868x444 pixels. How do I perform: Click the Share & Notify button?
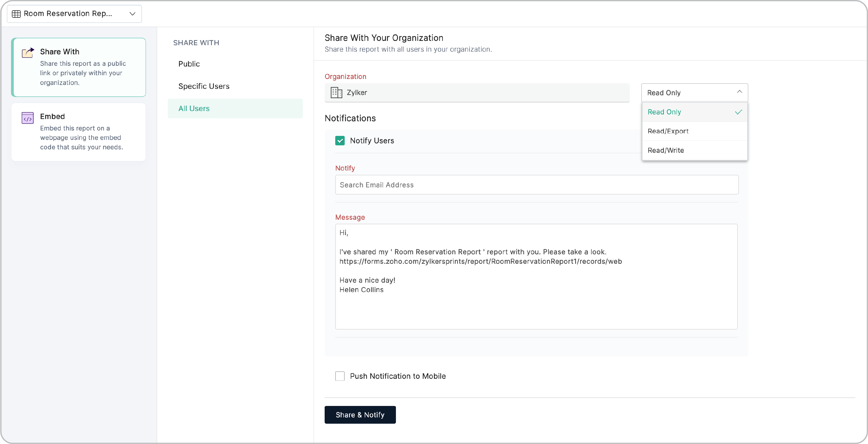(x=360, y=415)
